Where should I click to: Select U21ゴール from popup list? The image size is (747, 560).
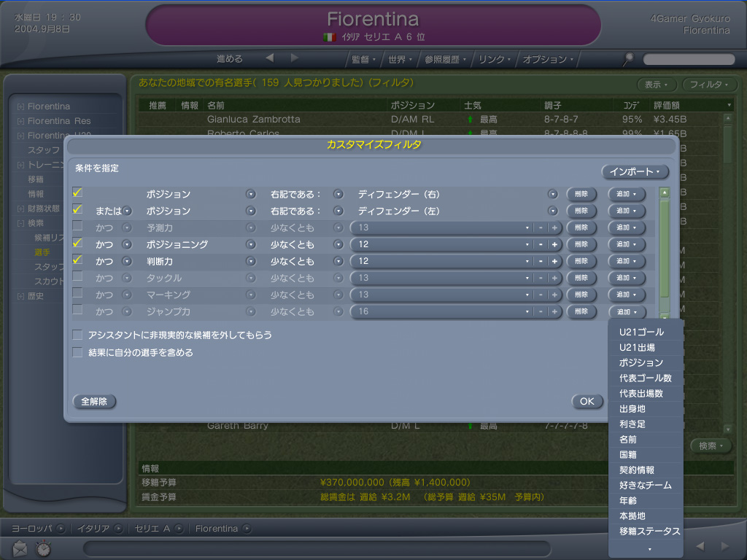pos(642,332)
